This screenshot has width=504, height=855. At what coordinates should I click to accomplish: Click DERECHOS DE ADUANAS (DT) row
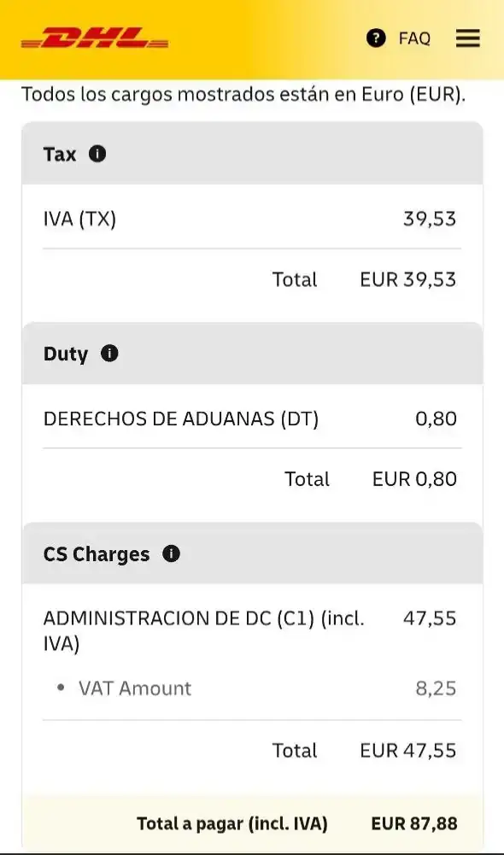point(252,419)
